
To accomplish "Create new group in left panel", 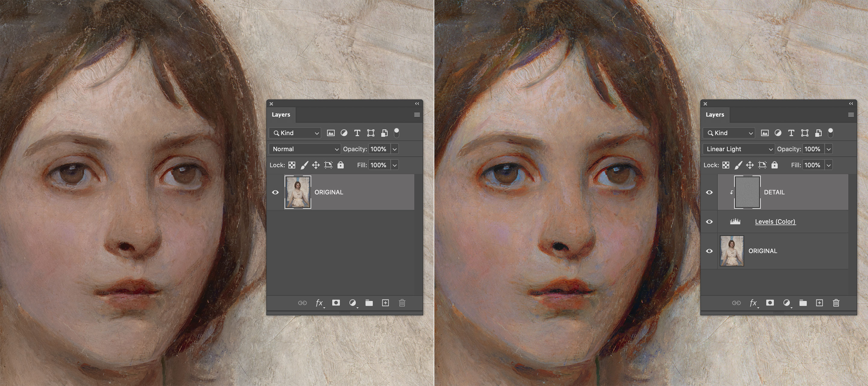I will point(369,303).
